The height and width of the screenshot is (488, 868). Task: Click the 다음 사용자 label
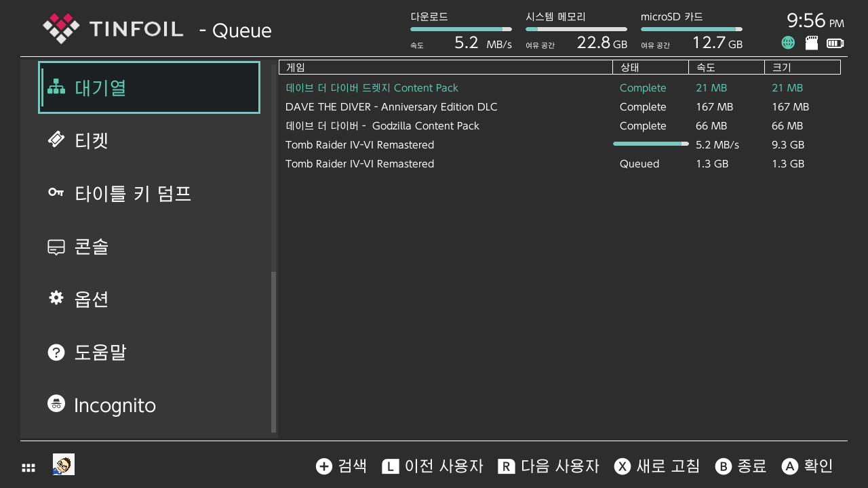click(x=560, y=466)
